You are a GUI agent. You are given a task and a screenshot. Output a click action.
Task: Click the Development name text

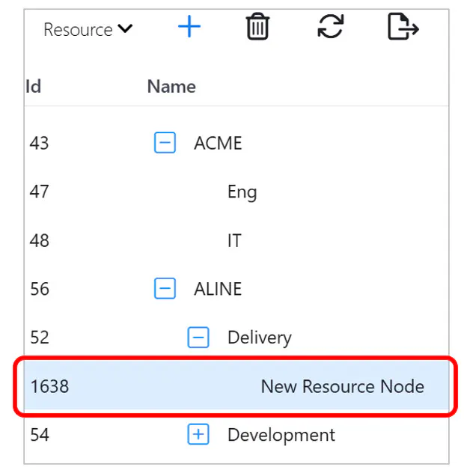click(281, 436)
